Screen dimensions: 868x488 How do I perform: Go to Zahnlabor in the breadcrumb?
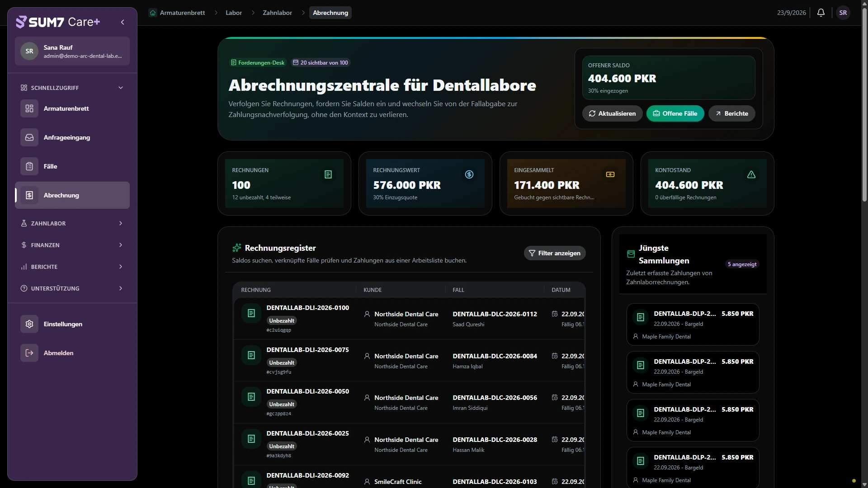pyautogui.click(x=277, y=13)
